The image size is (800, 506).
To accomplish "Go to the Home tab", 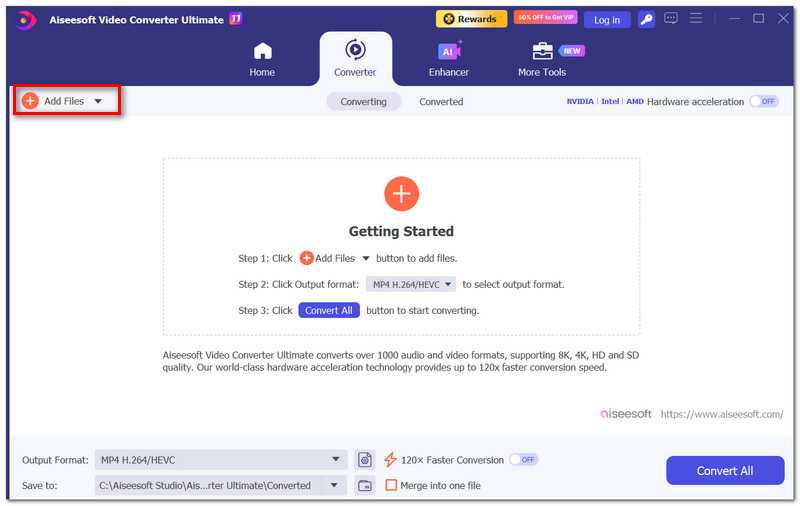I will pyautogui.click(x=262, y=59).
